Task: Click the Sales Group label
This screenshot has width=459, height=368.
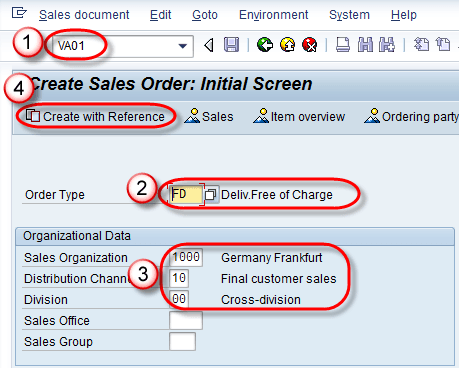Action: [58, 342]
